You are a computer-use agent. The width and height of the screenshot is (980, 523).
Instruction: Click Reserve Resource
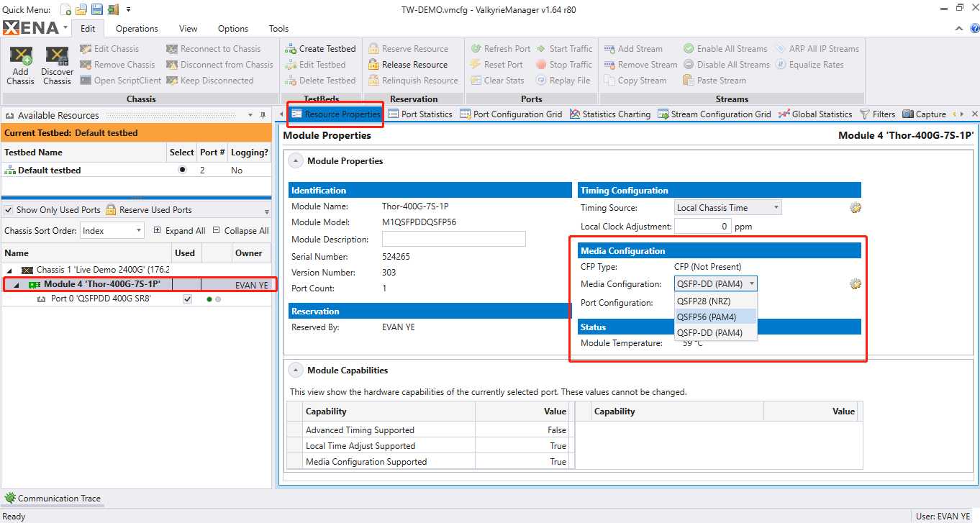point(408,49)
